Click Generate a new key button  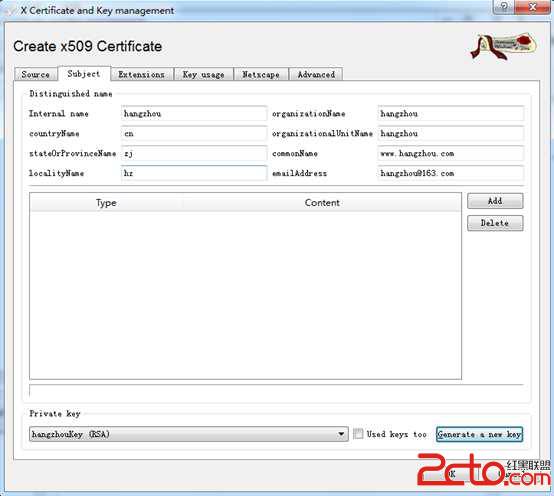[479, 434]
